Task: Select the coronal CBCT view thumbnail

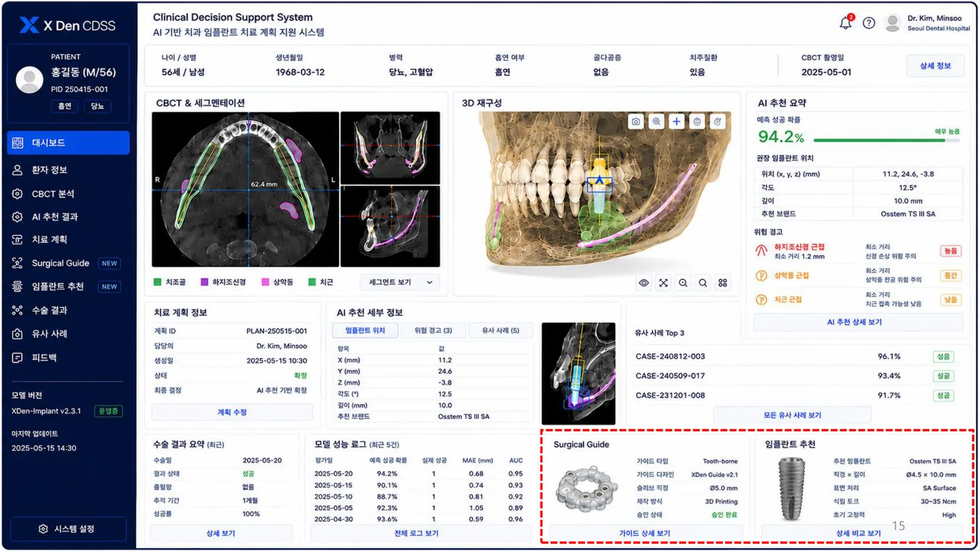Action: coord(390,148)
